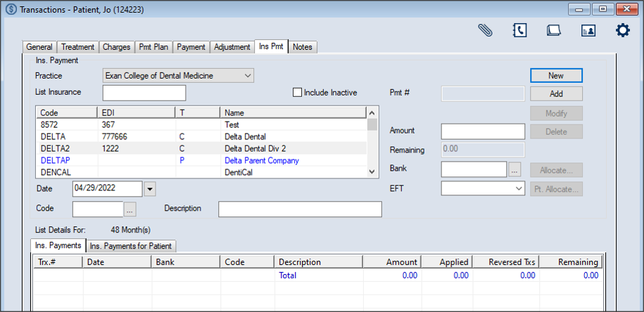Click the Amount input field

(x=483, y=131)
